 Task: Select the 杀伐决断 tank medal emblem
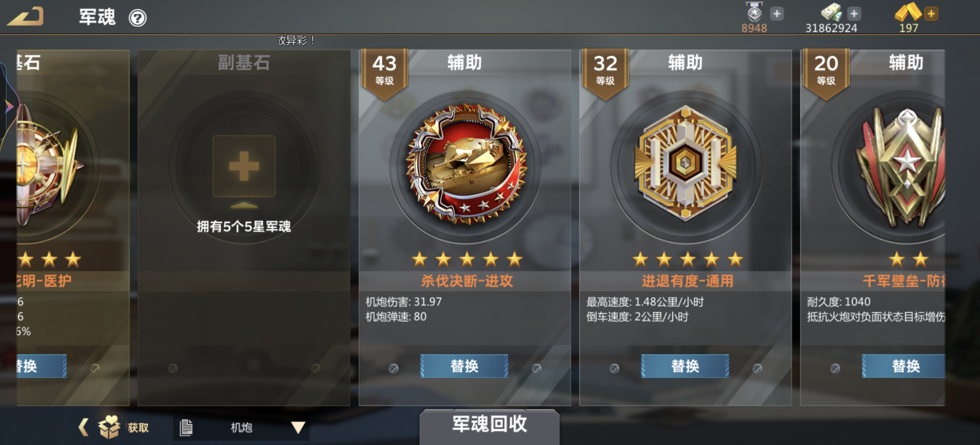465,164
